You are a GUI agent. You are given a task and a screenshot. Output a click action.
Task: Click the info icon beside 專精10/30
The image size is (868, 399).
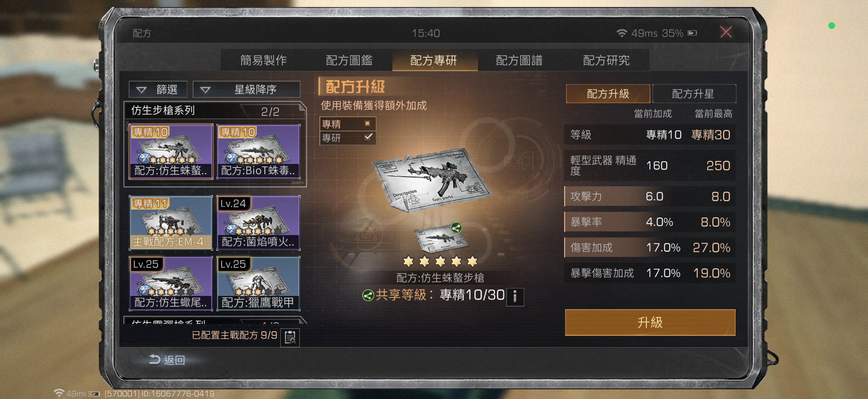click(x=515, y=296)
